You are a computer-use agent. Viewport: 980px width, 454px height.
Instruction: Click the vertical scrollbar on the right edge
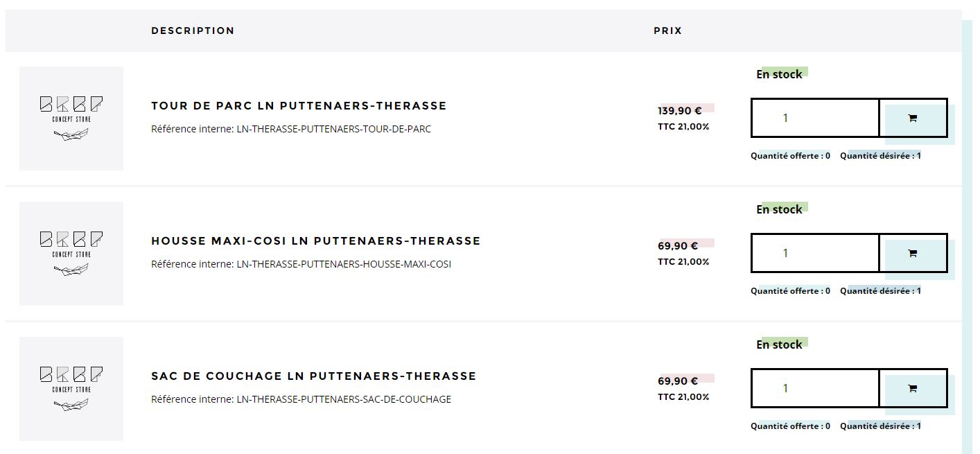(x=968, y=237)
